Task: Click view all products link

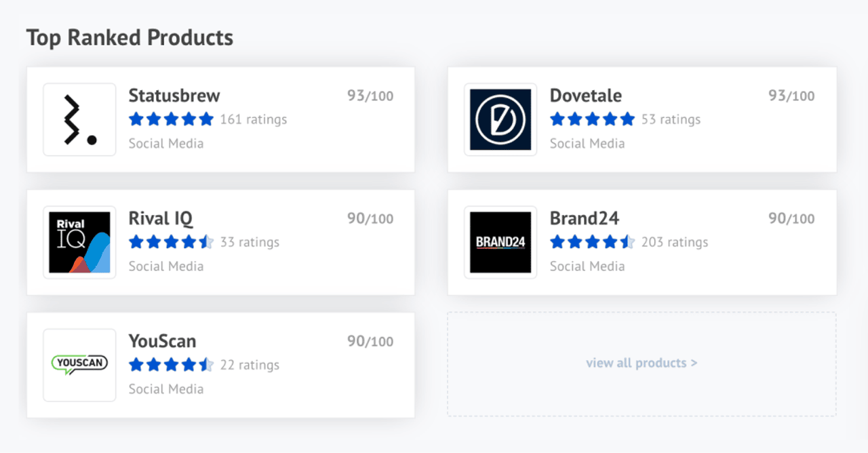Action: [x=642, y=363]
